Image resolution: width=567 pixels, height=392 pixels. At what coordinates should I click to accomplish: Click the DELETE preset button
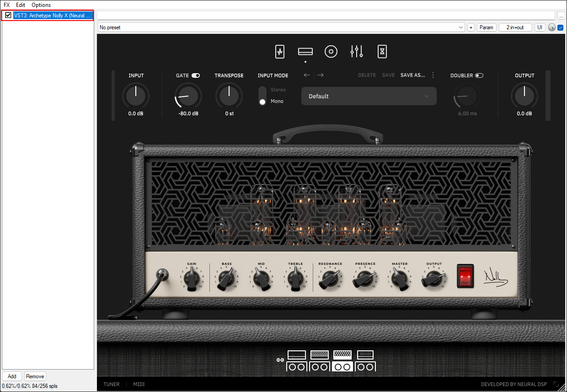367,75
